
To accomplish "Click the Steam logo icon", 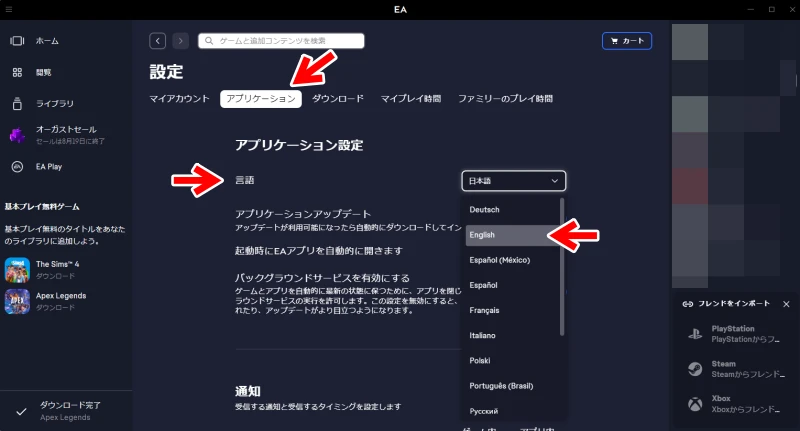I will click(695, 369).
